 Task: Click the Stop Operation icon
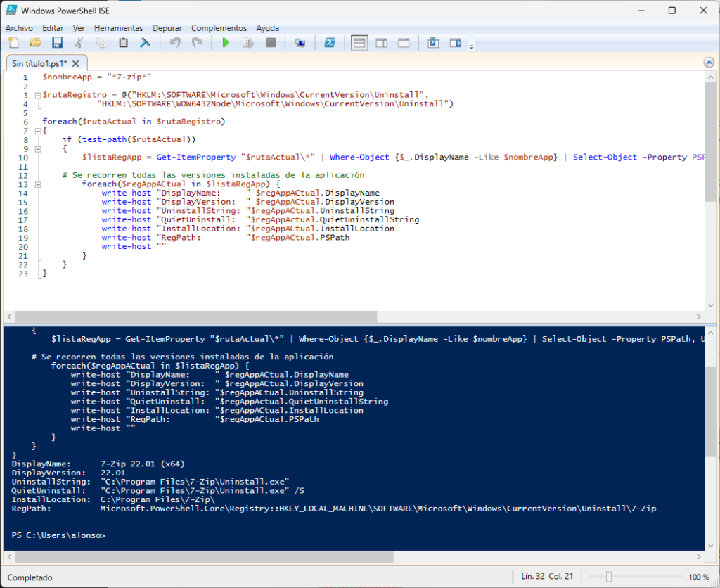(270, 42)
